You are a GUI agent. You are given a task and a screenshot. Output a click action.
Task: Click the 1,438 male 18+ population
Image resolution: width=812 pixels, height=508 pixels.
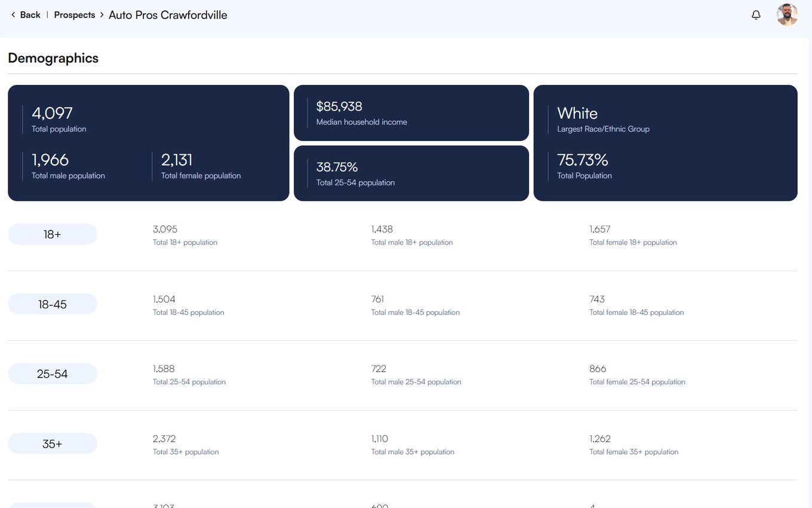(382, 229)
